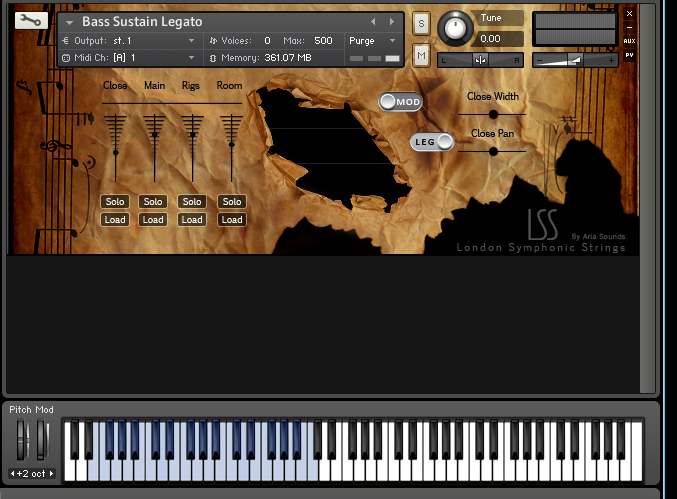Load the Room microphone samples
The width and height of the screenshot is (677, 499).
pos(232,220)
